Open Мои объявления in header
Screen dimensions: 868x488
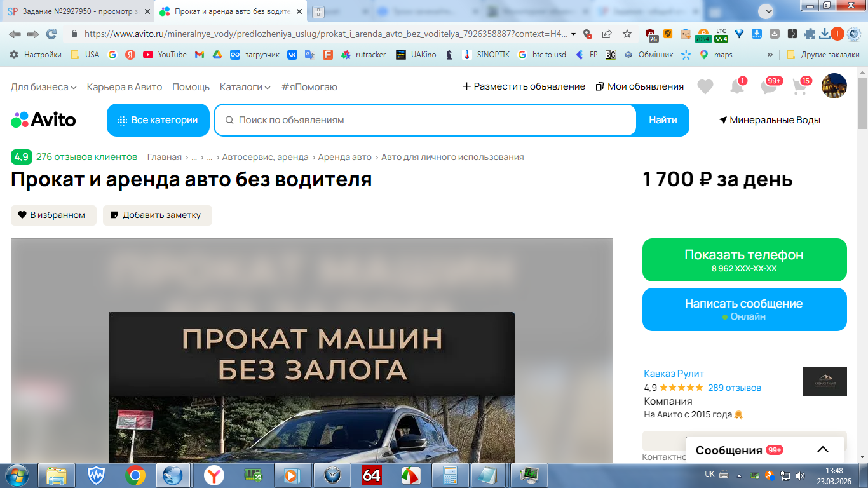pos(639,86)
